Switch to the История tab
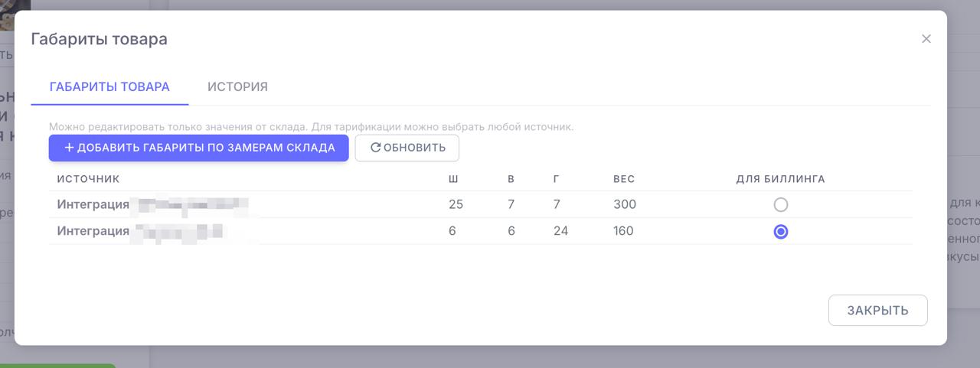Viewport: 980px width, 368px height. pyautogui.click(x=237, y=87)
